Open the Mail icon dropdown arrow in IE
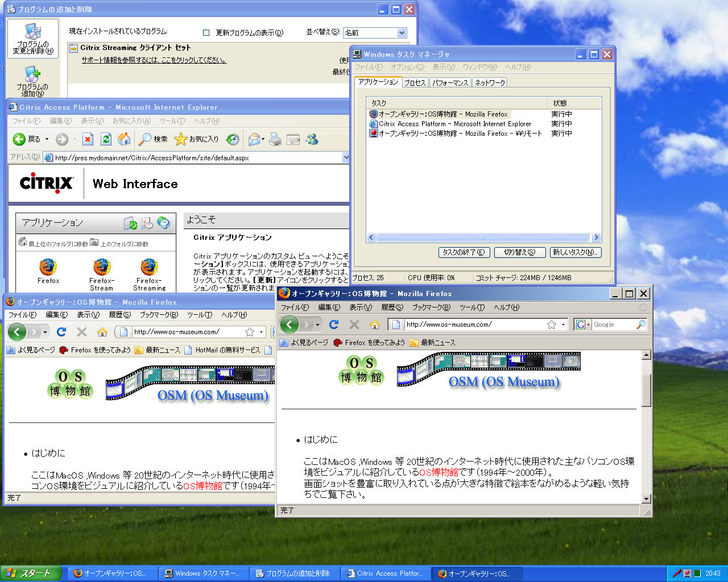Viewport: 728px width, 582px height. [x=263, y=139]
